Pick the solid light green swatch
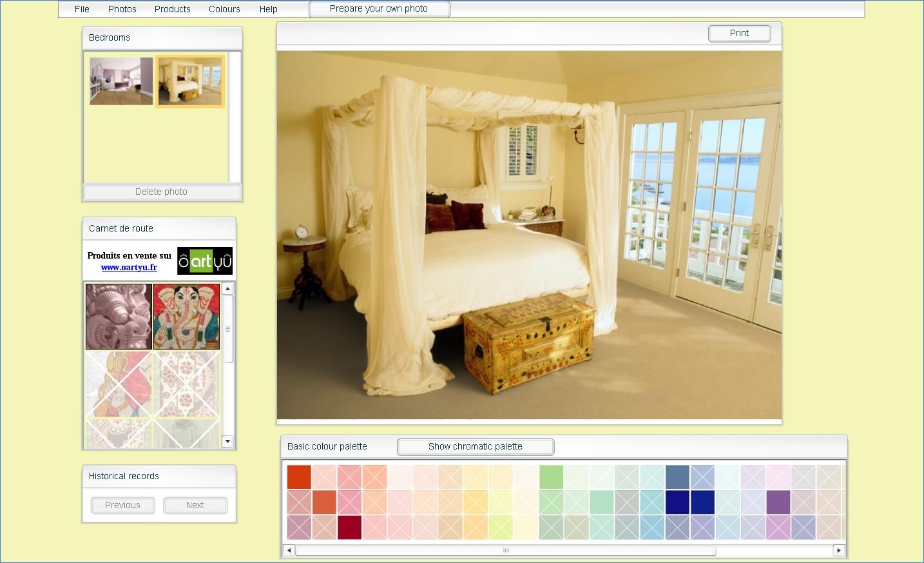This screenshot has height=563, width=924. click(x=552, y=477)
